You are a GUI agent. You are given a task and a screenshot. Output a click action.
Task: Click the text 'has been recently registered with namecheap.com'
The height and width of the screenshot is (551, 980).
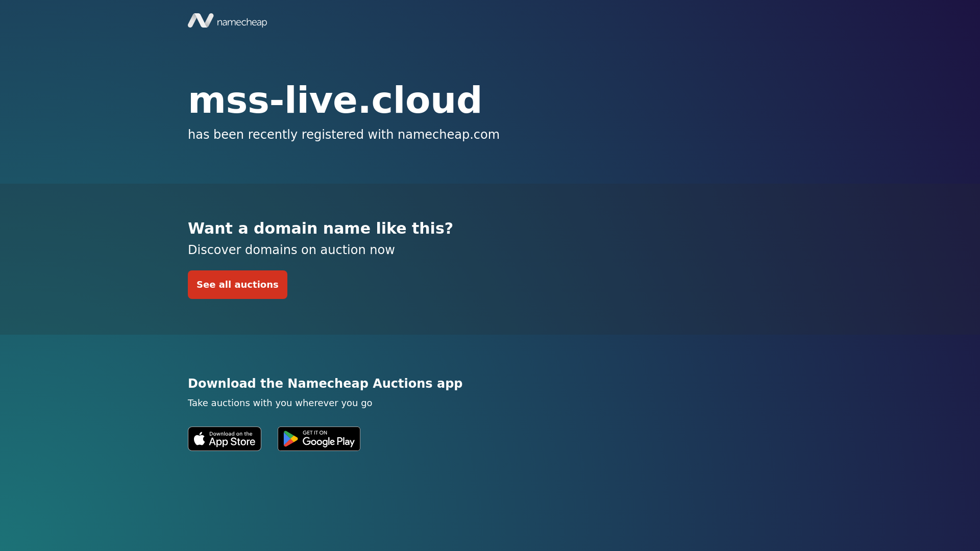[344, 135]
